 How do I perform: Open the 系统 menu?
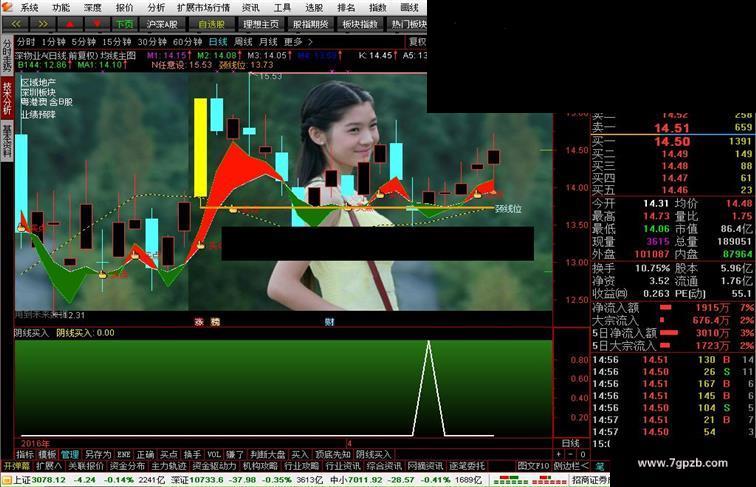point(29,7)
